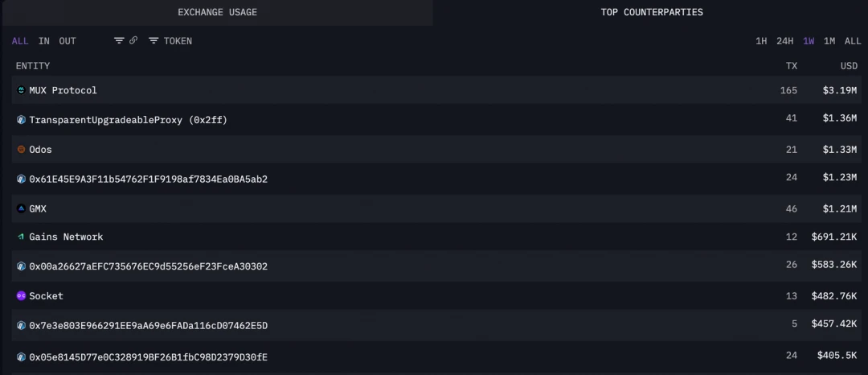Open address 0x05e8145D77e0C328919BF26B1fbC98D2379D30fE row
Viewport: 868px width, 375px height.
coord(148,356)
